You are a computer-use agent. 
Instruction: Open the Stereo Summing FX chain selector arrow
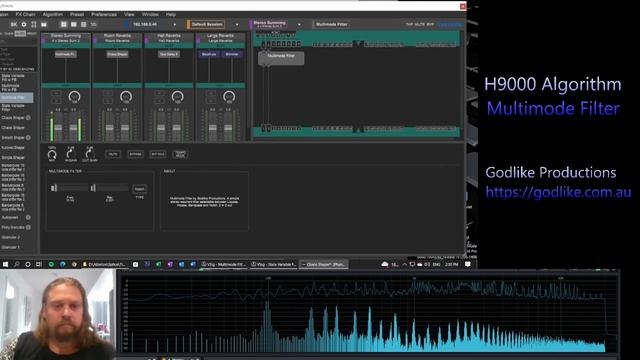click(299, 24)
